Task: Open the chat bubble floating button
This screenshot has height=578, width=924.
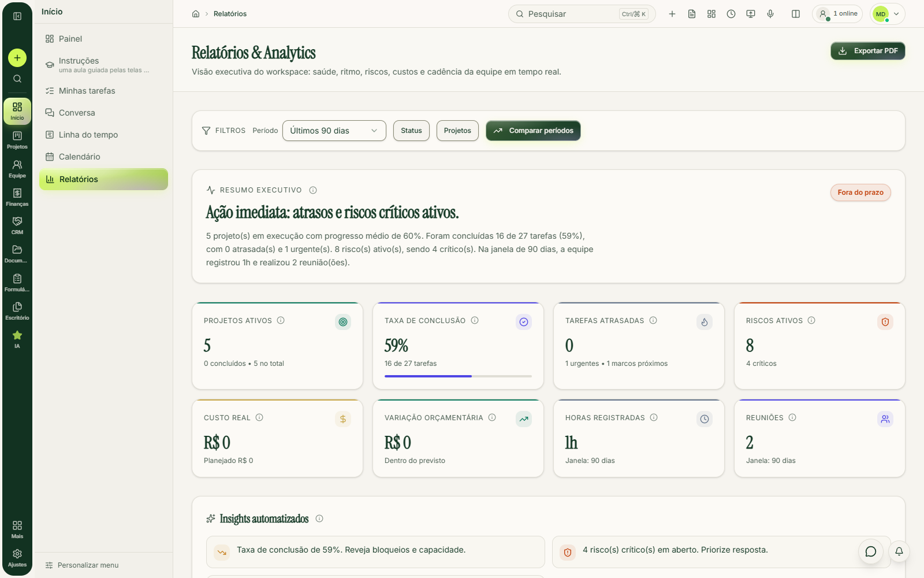Action: [x=871, y=551]
